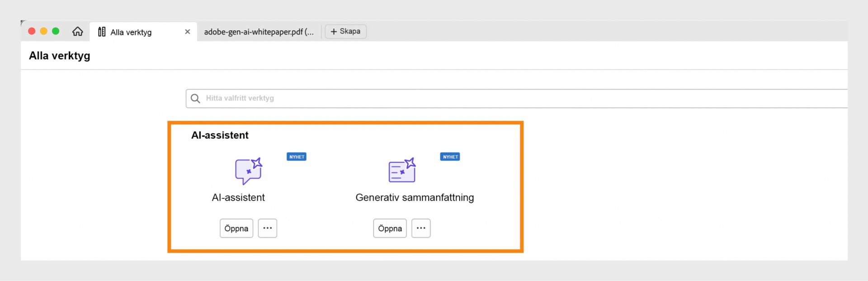Switch to the adobe-gen-ai-whitepaper.pdf tab
The height and width of the screenshot is (281, 868).
pos(259,32)
